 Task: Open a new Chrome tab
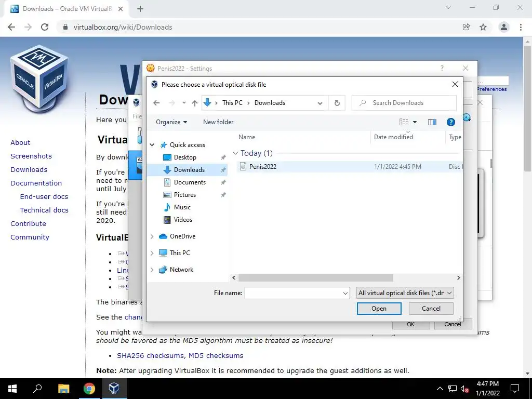140,9
